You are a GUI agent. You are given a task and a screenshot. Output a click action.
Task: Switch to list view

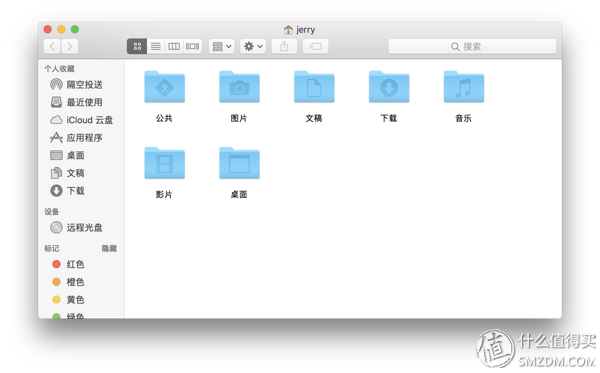[156, 46]
